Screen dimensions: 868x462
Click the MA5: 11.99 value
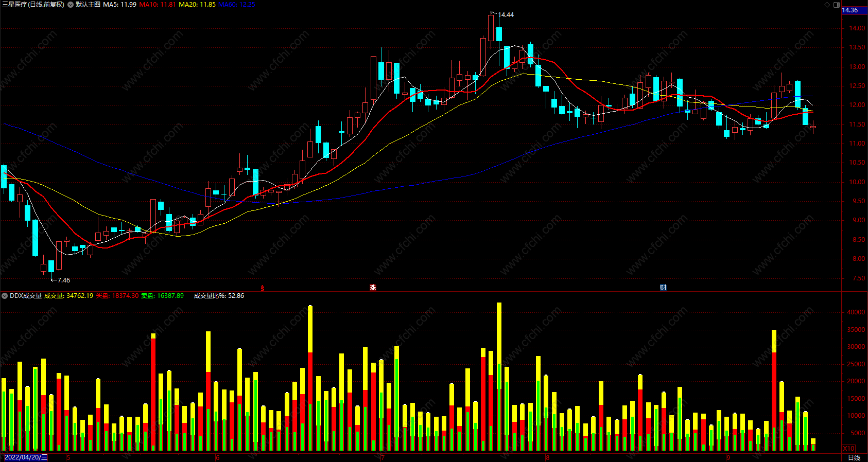coord(120,5)
